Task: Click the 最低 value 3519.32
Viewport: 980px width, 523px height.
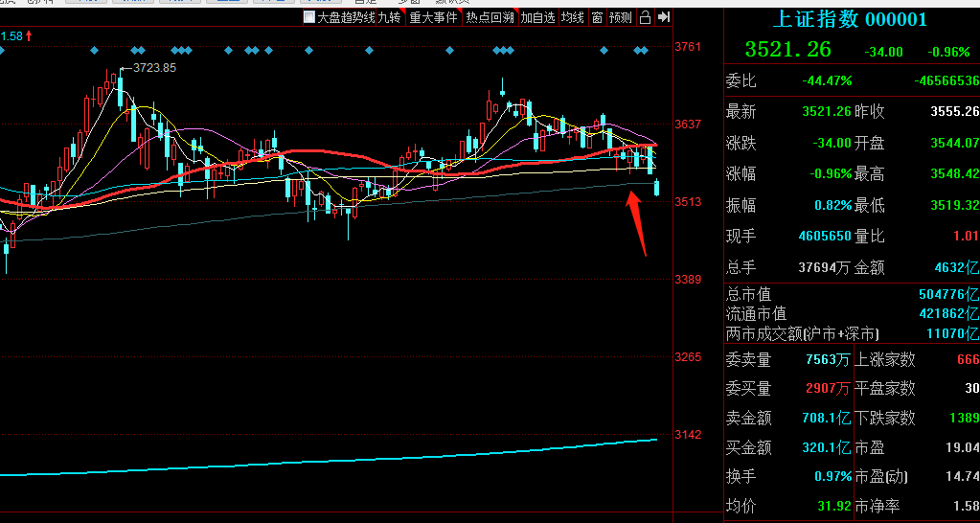Action: (x=954, y=205)
